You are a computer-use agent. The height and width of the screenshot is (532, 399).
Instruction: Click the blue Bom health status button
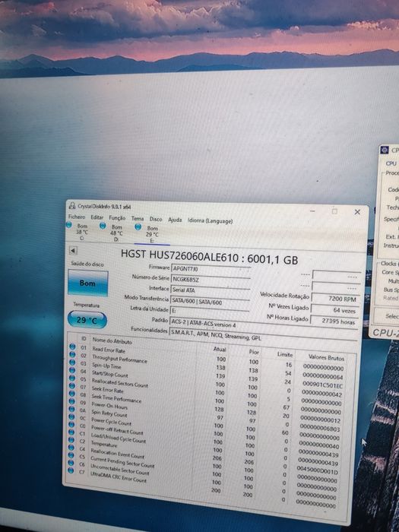coord(88,283)
